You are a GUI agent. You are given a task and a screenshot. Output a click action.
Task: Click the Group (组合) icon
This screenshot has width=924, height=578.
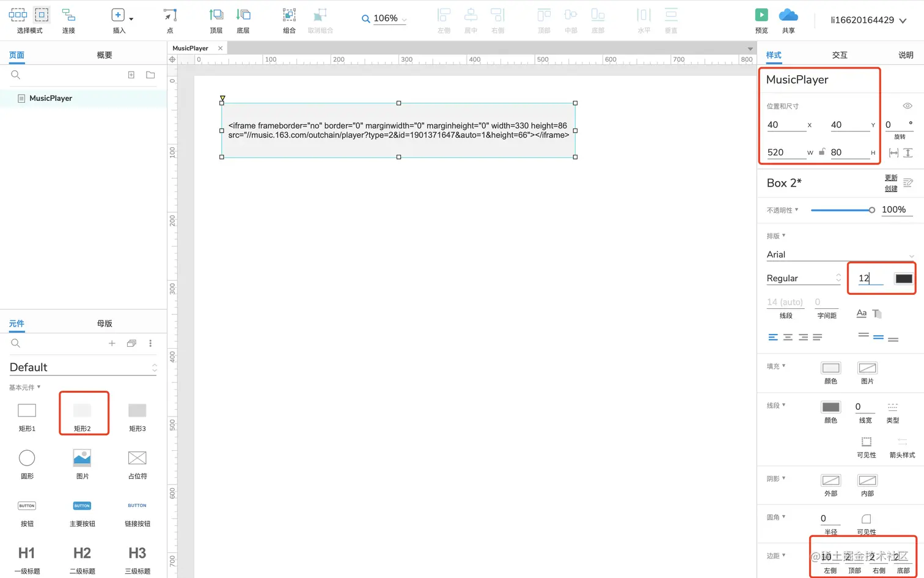(289, 15)
